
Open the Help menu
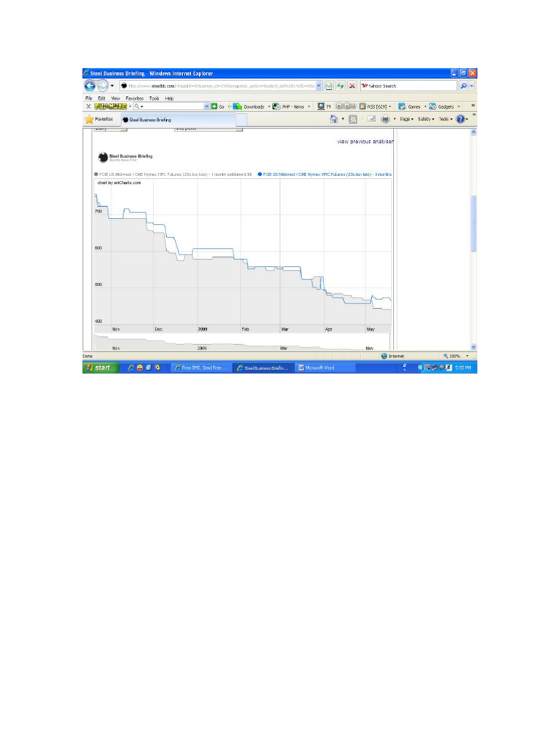pos(169,98)
